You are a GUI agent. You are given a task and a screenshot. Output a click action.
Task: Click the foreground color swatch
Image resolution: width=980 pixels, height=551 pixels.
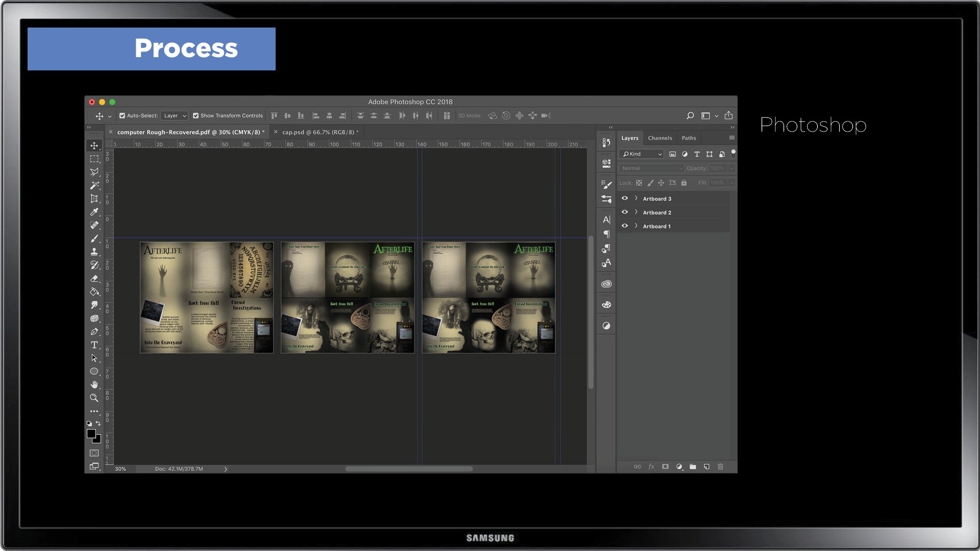click(x=91, y=434)
